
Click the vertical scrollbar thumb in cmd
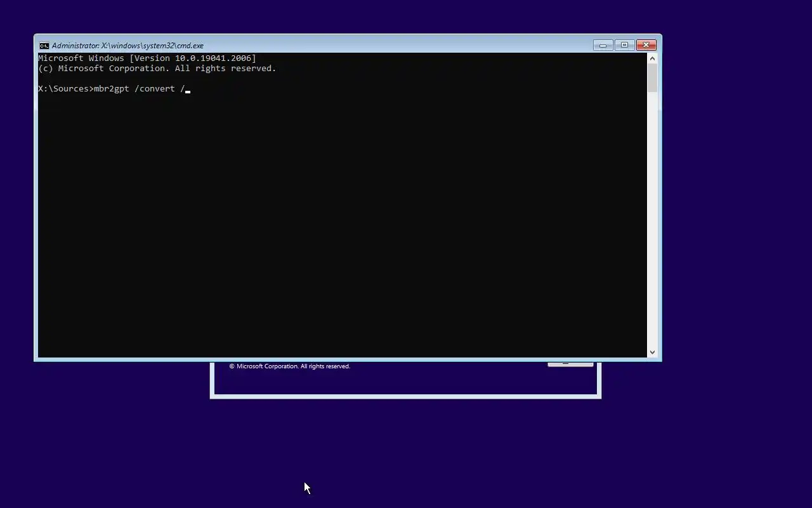652,78
